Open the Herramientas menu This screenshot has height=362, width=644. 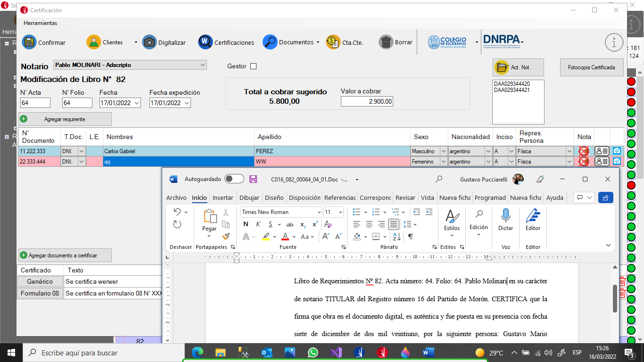pyautogui.click(x=40, y=23)
